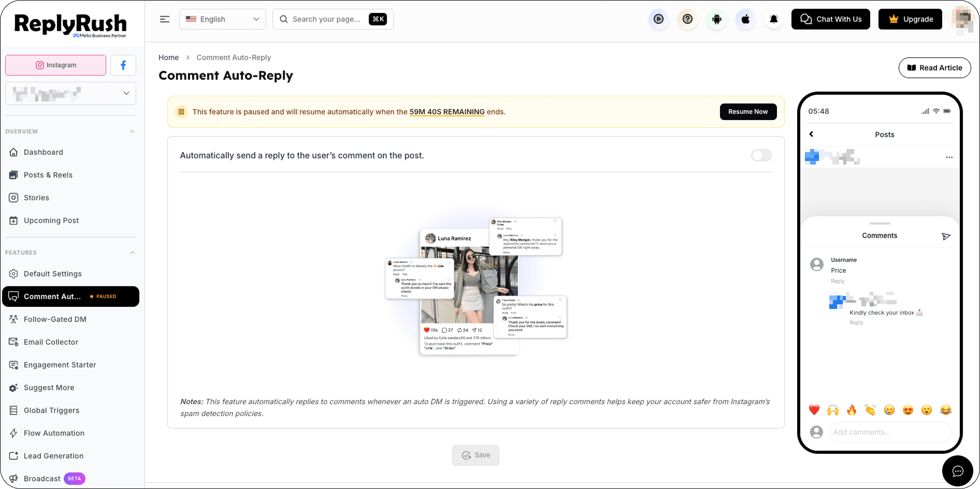Focus the Search your page field

pos(333,19)
